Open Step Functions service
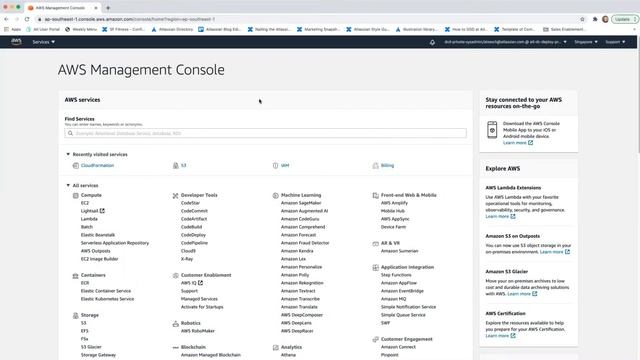Image resolution: width=640 pixels, height=360 pixels. point(396,275)
